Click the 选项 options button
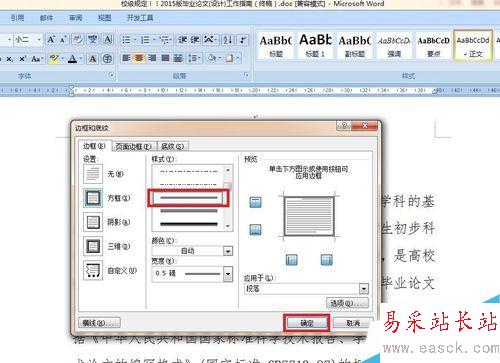The image size is (500, 363). (347, 303)
